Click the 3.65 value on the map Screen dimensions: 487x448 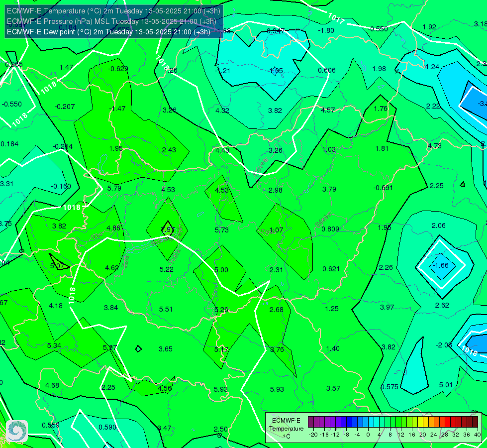[166, 349]
